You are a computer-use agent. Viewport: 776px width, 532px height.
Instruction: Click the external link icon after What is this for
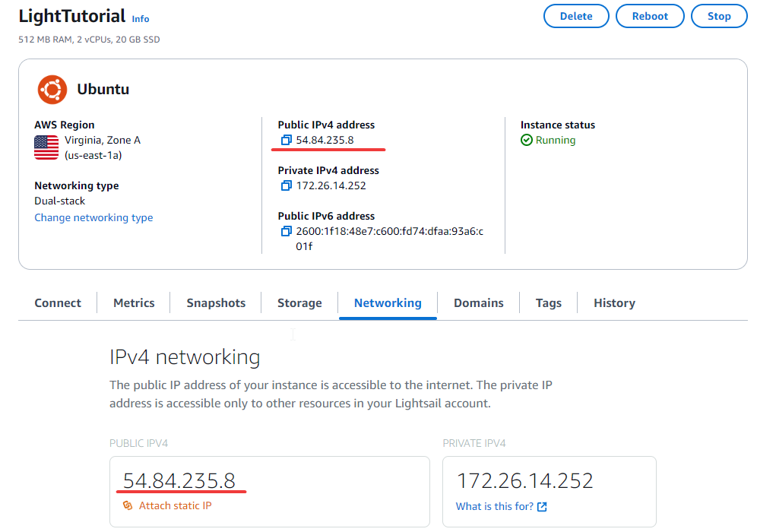click(542, 506)
